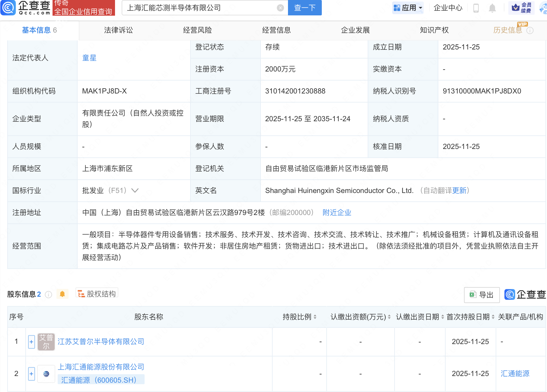Toggle the orange monitoring bell near 股东信息
Image resolution: width=547 pixels, height=392 pixels.
[x=62, y=294]
